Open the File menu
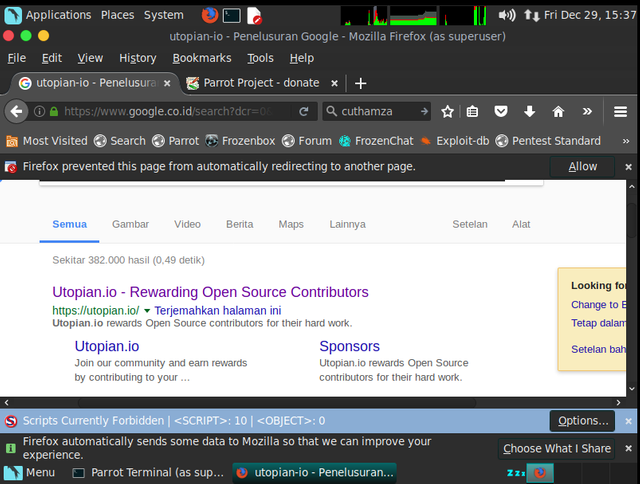Screen dimensions: 640x484 [x=17, y=58]
